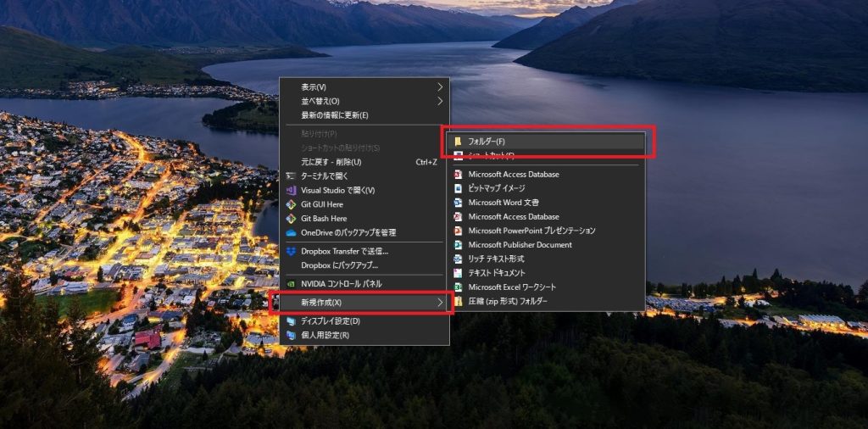
Task: Click the terminal icon for ターミナルで開く
Action: (x=291, y=175)
